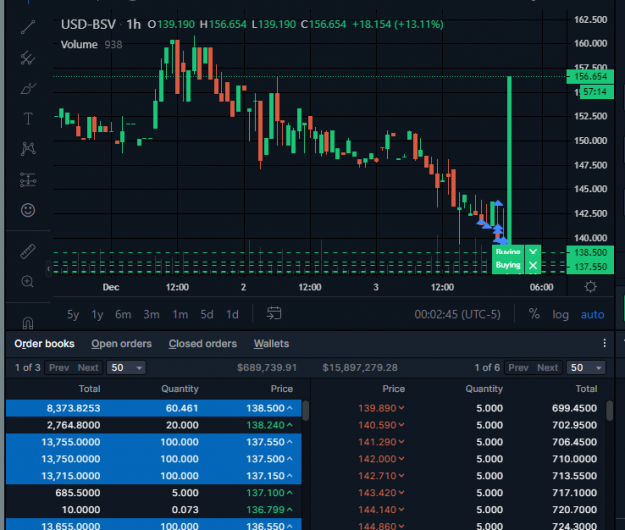This screenshot has height=530, width=625.
Task: Select the Text annotation tool
Action: tap(28, 118)
